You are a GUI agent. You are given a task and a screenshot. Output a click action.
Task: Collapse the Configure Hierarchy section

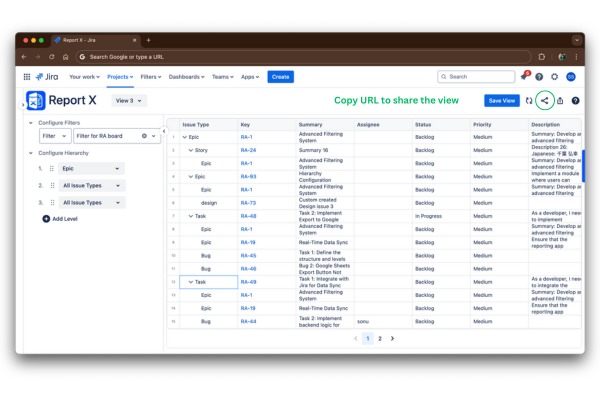[x=31, y=153]
